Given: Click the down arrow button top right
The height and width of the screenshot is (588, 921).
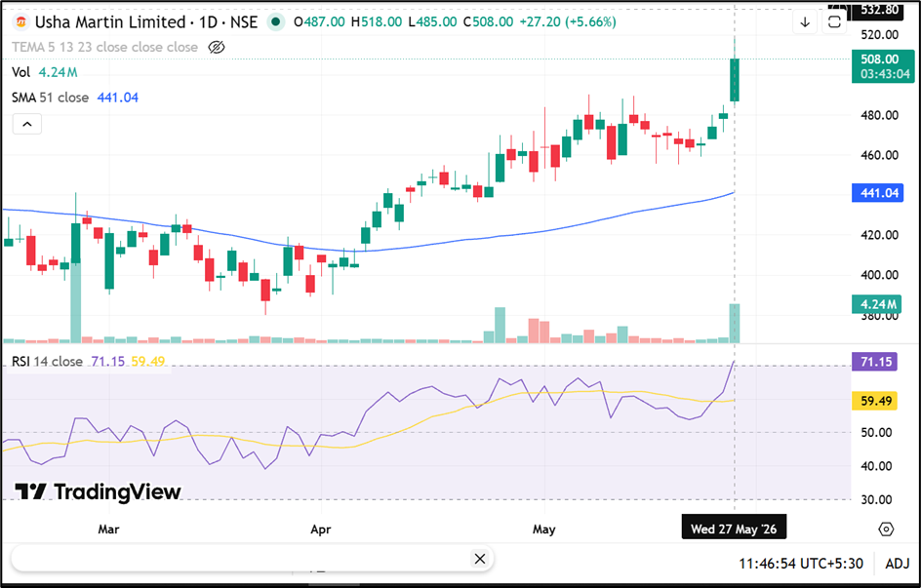Looking at the screenshot, I should tap(805, 22).
